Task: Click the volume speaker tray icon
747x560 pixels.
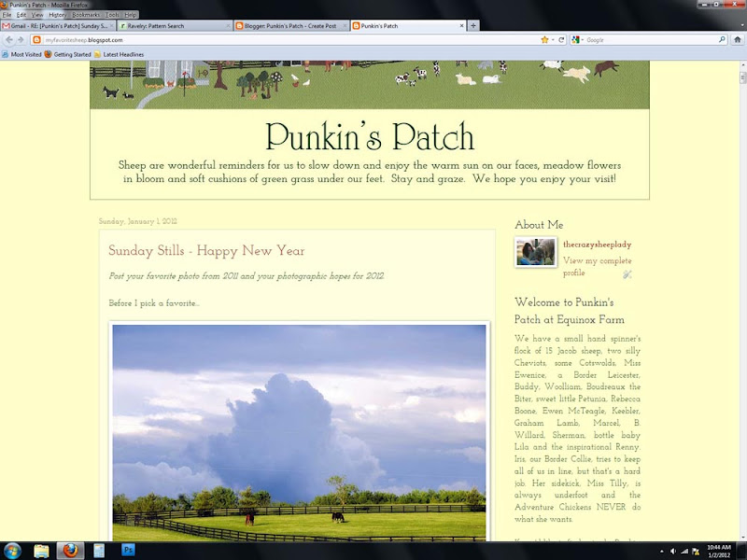Action: [672, 552]
